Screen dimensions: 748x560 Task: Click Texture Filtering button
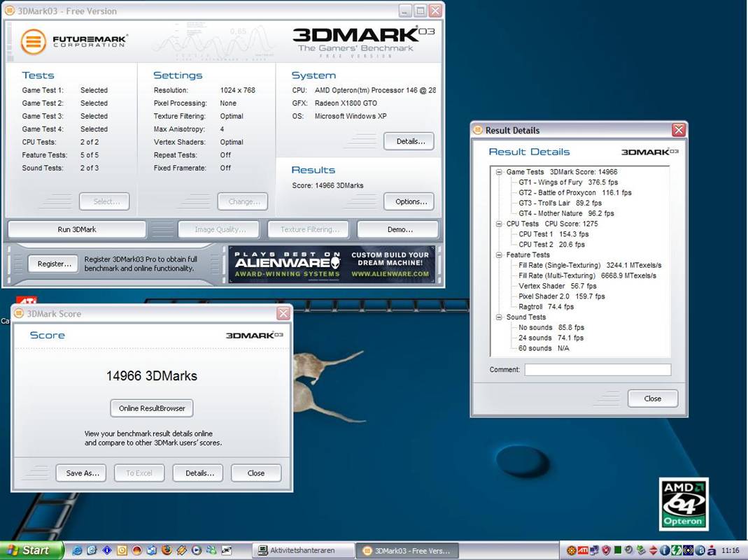coord(308,229)
